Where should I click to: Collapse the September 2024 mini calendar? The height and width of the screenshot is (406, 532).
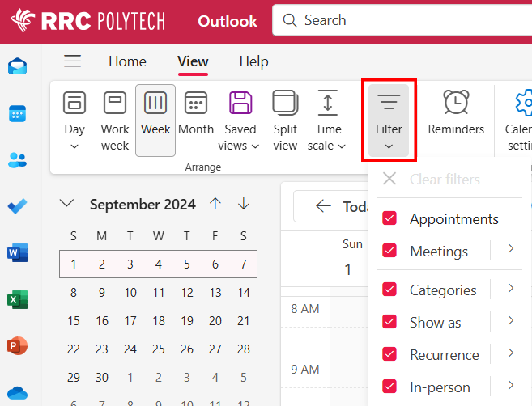pos(67,204)
